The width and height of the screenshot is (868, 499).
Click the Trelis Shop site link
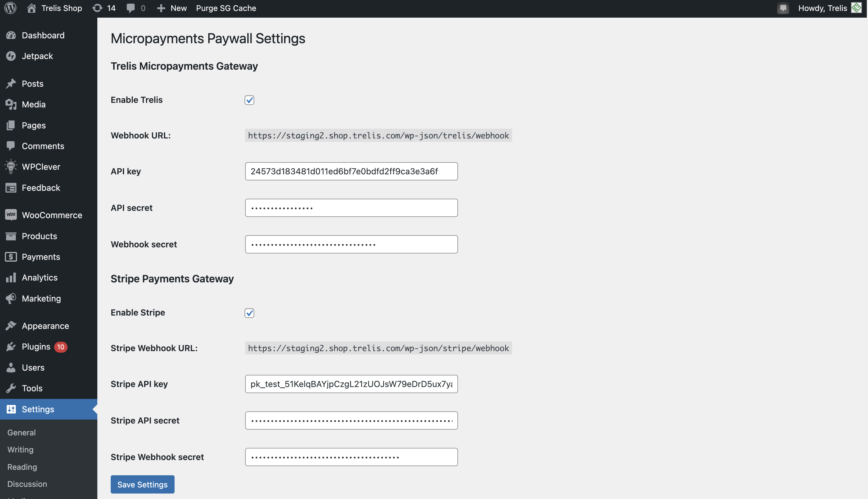(x=62, y=8)
